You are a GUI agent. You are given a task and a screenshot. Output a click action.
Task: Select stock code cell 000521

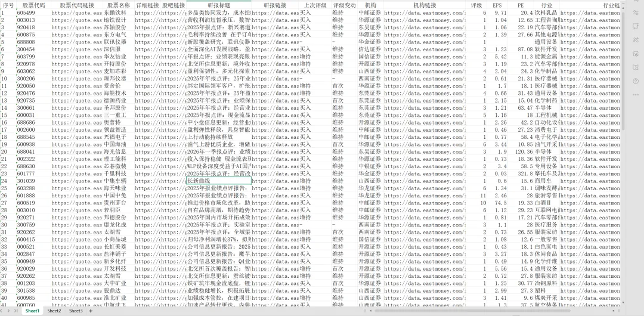[x=33, y=247]
